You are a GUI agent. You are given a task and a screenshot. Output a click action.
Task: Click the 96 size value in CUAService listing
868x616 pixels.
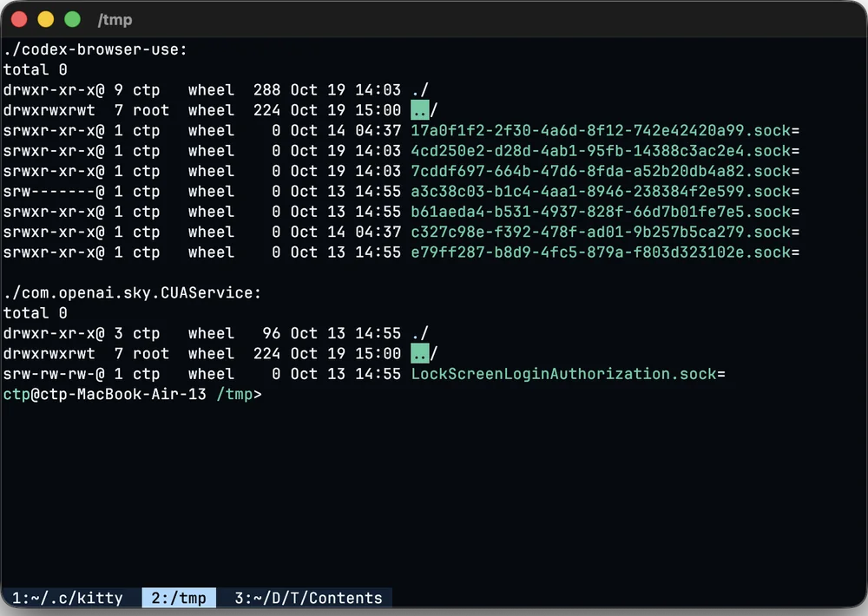point(271,334)
